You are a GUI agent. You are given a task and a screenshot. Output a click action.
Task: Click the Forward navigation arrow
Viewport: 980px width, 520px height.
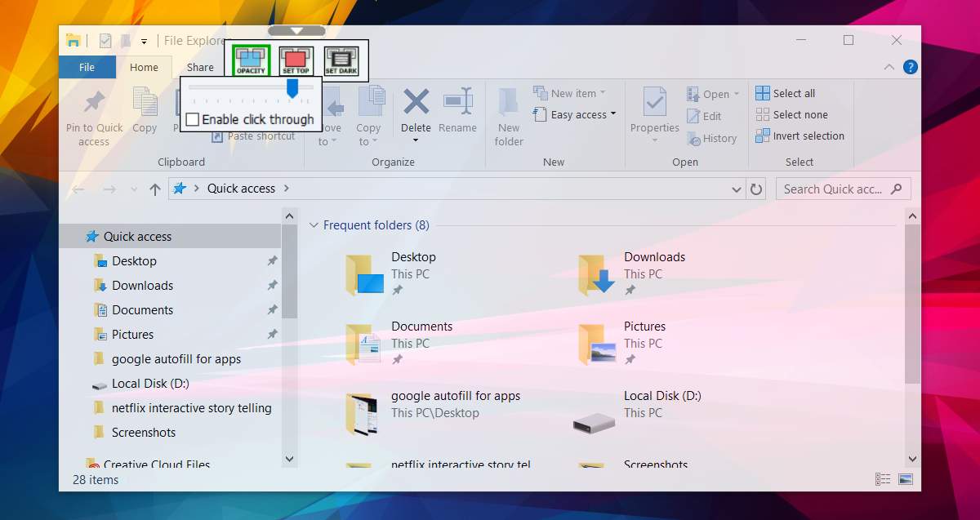109,189
